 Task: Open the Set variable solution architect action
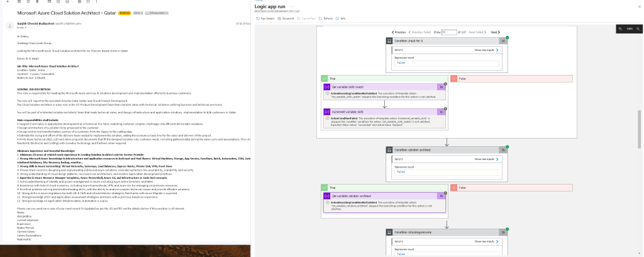384,196
